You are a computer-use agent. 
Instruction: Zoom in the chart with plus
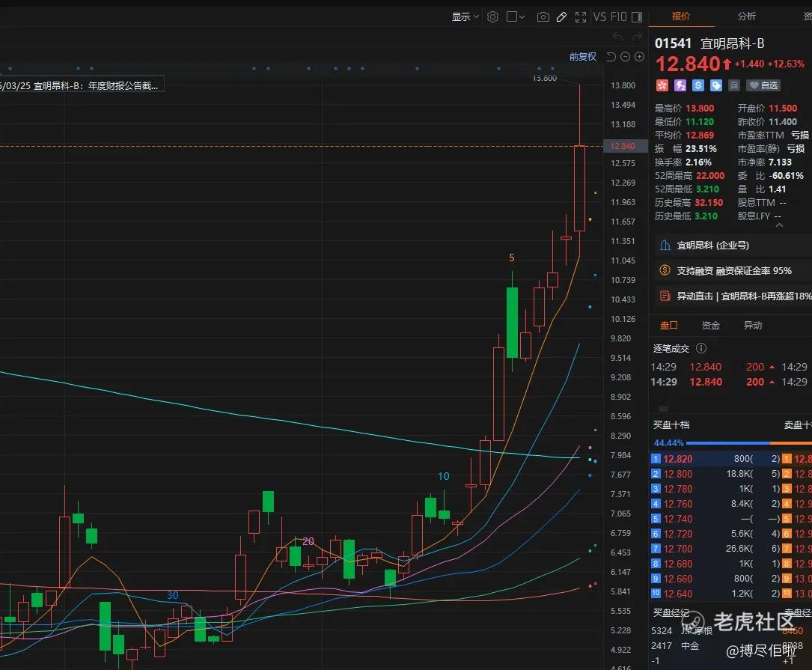(640, 56)
